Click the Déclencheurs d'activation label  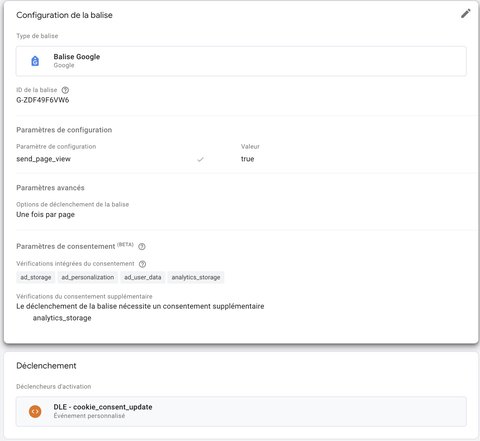pos(54,387)
